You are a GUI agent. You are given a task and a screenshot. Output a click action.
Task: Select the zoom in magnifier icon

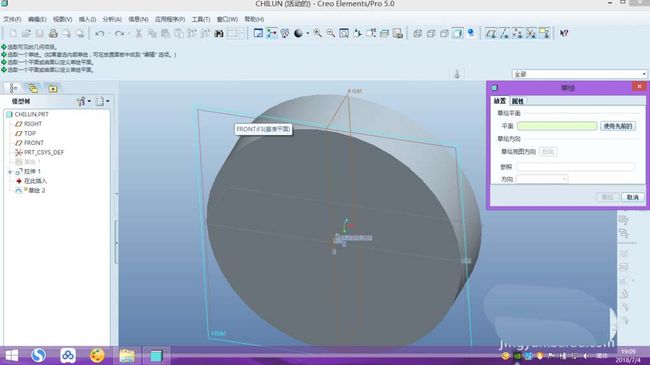click(x=318, y=33)
